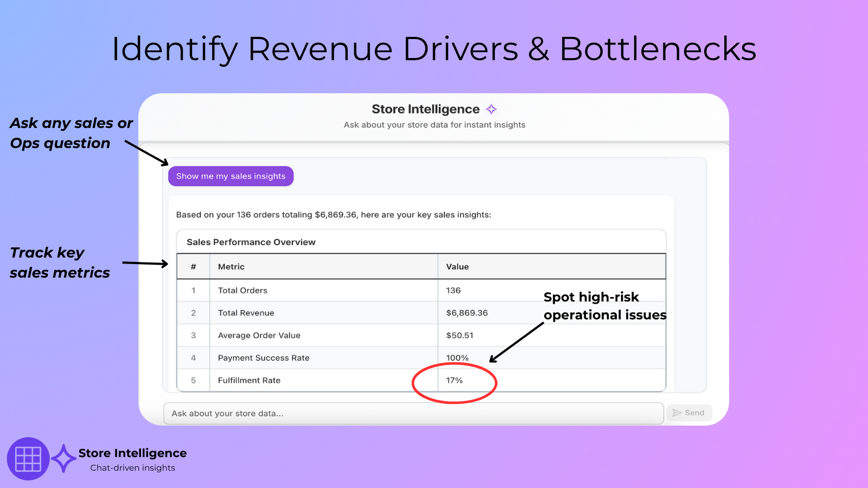Click the value '136' in the table
868x488 pixels.
pos(454,291)
